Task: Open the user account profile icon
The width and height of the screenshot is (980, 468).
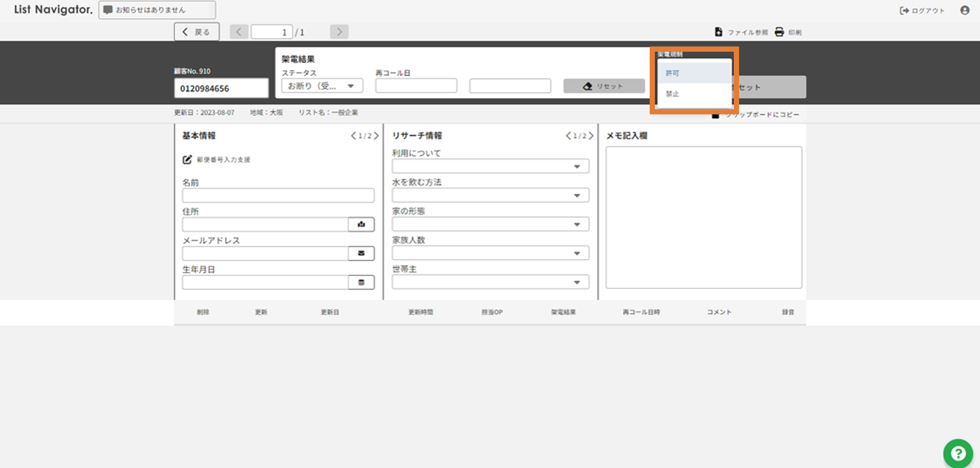Action: [x=964, y=10]
